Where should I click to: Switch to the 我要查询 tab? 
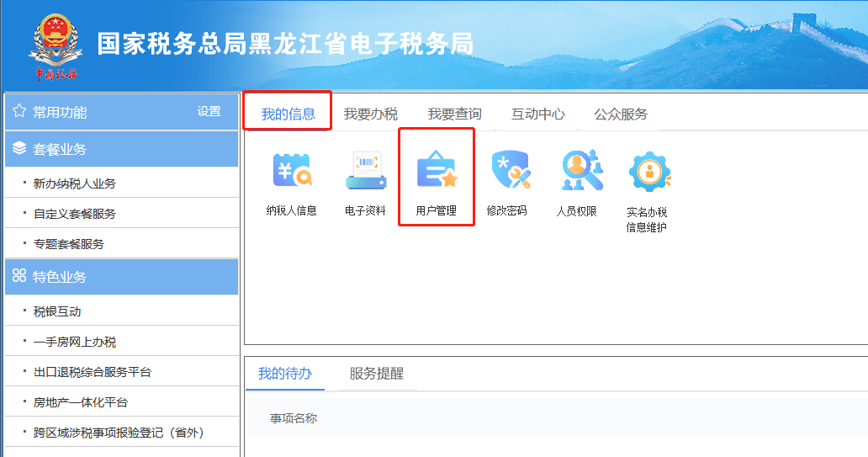[454, 114]
